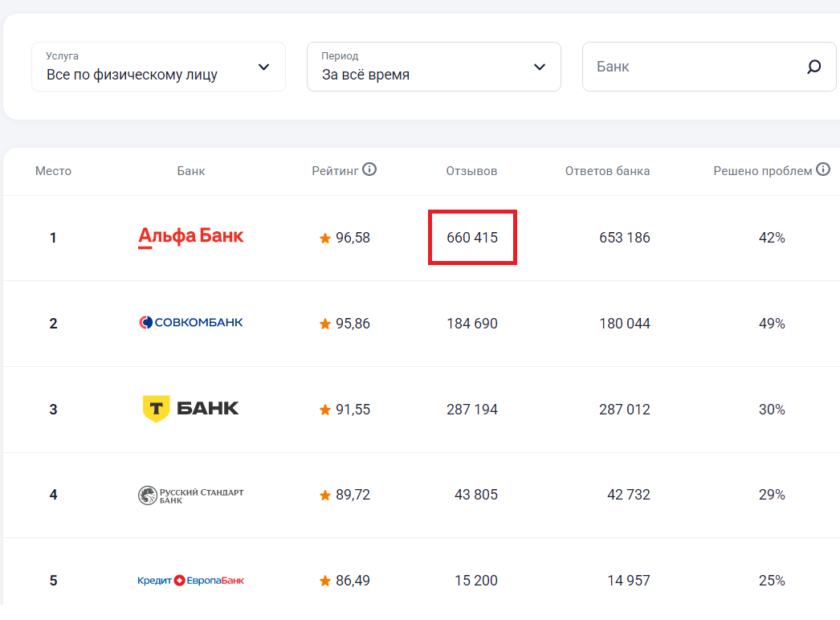
Task: Click the 30% solved problems value
Action: [772, 410]
